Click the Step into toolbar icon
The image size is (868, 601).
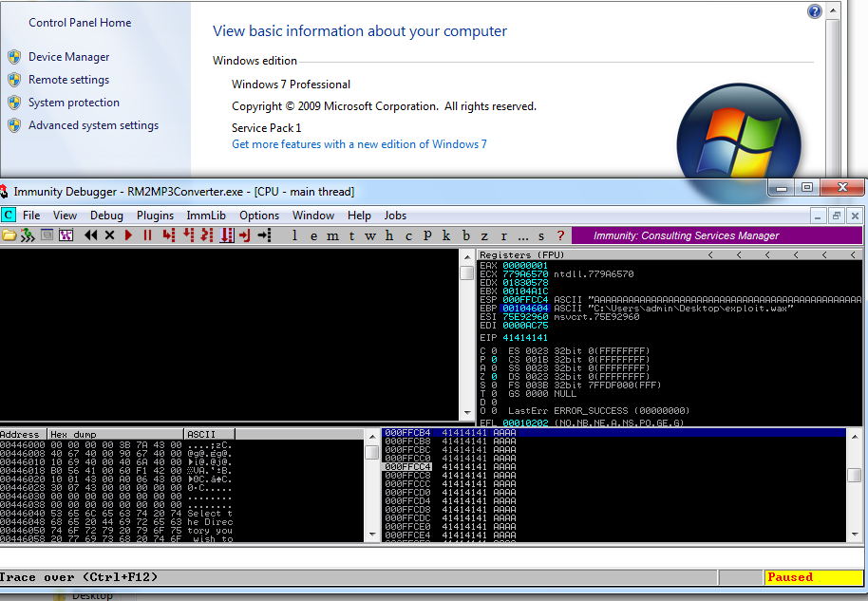click(169, 235)
